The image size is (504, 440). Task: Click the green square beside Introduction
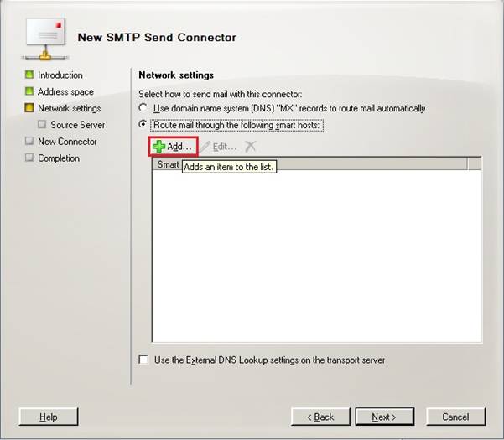point(29,75)
